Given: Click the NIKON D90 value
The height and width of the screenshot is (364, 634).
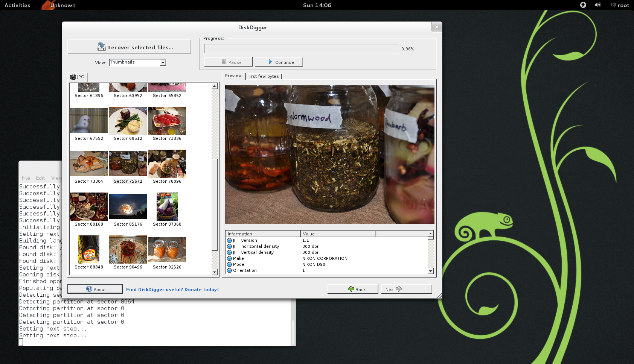Looking at the screenshot, I should tap(314, 264).
